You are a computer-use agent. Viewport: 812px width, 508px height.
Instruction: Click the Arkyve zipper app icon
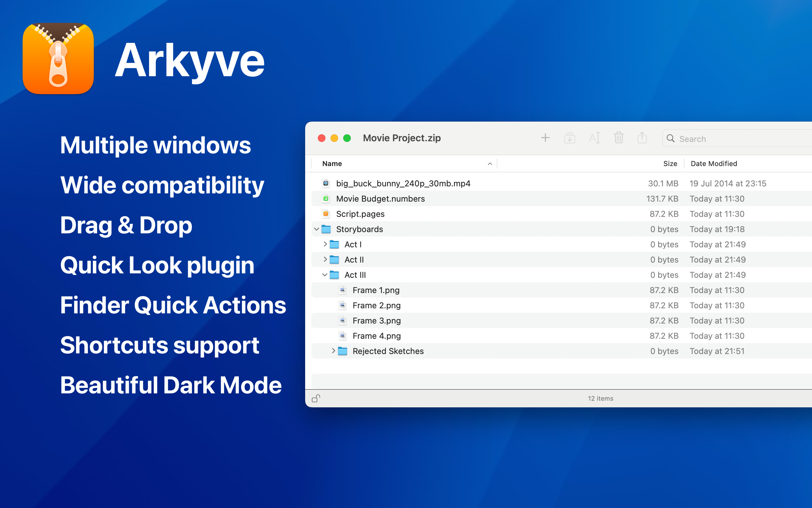(x=58, y=58)
